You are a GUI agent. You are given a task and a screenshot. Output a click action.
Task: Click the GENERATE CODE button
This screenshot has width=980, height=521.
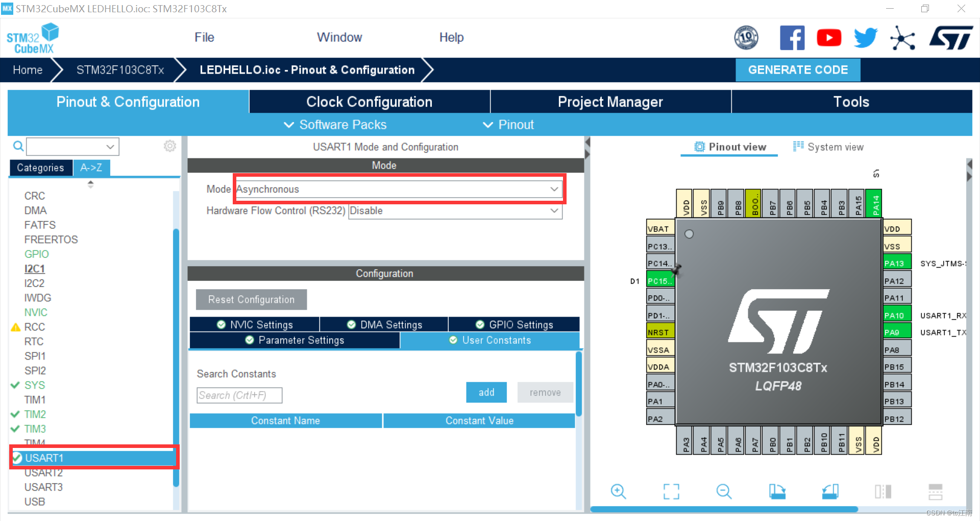click(x=798, y=70)
